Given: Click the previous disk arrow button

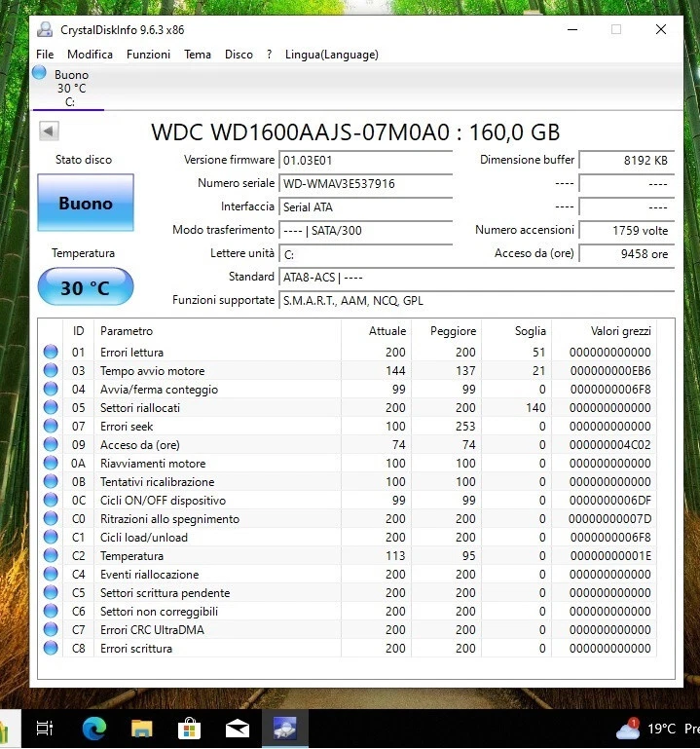Looking at the screenshot, I should click(49, 131).
